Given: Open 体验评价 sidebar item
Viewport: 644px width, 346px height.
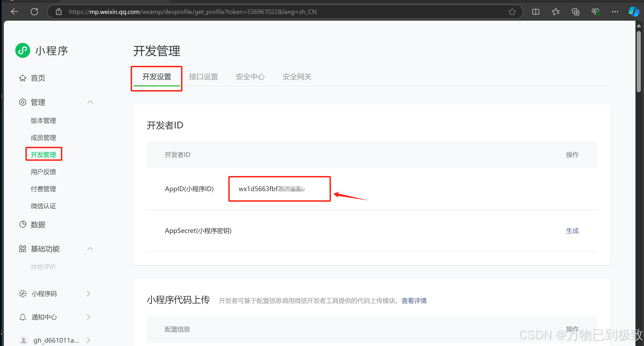Looking at the screenshot, I should [x=43, y=267].
